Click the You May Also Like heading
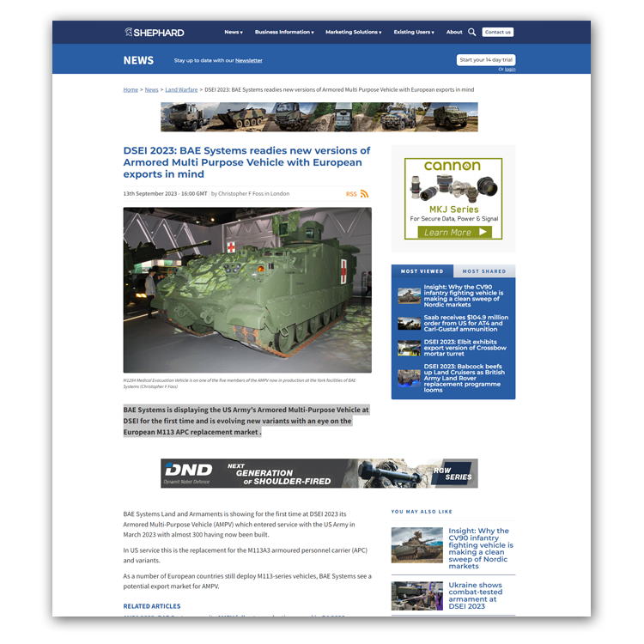Viewport: 644px width, 644px height. [422, 512]
